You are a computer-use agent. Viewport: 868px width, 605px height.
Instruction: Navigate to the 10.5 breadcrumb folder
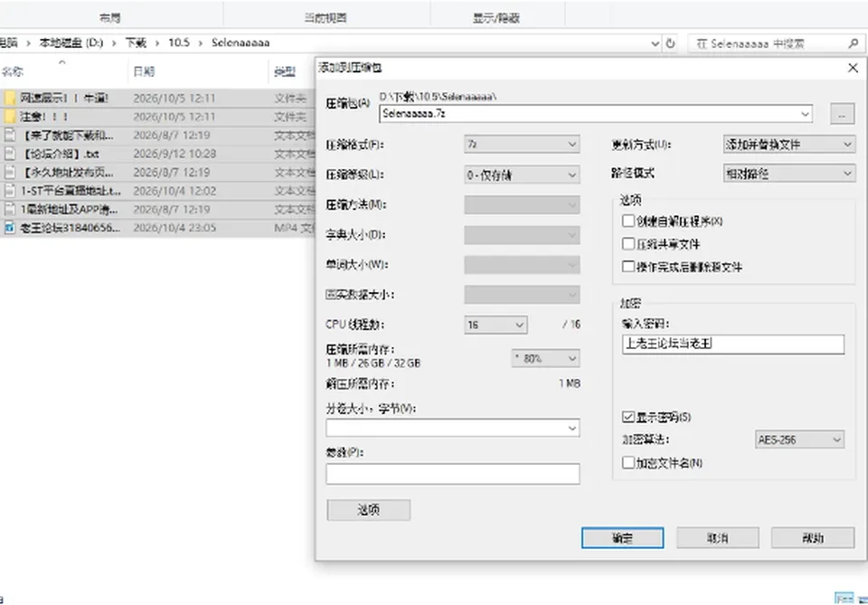(179, 43)
